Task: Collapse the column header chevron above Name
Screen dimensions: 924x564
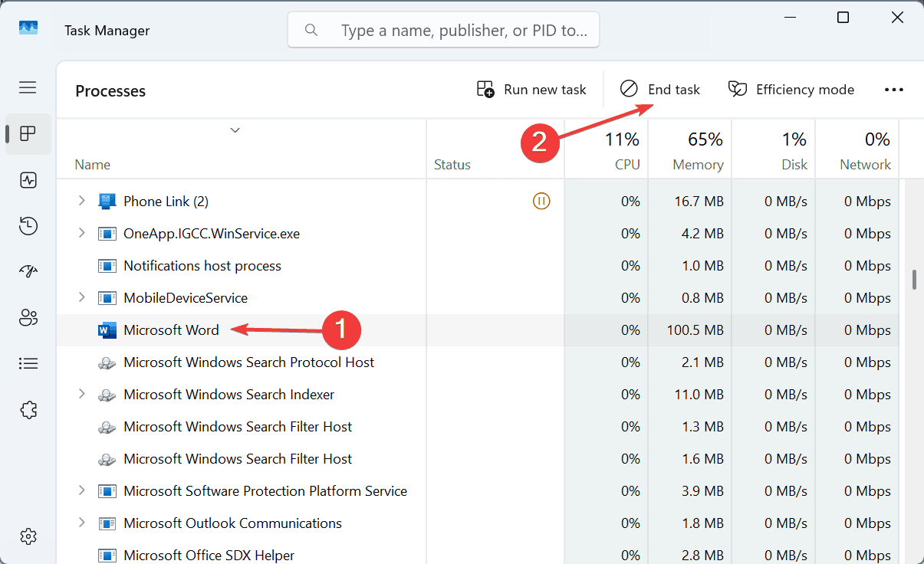Action: pyautogui.click(x=235, y=130)
